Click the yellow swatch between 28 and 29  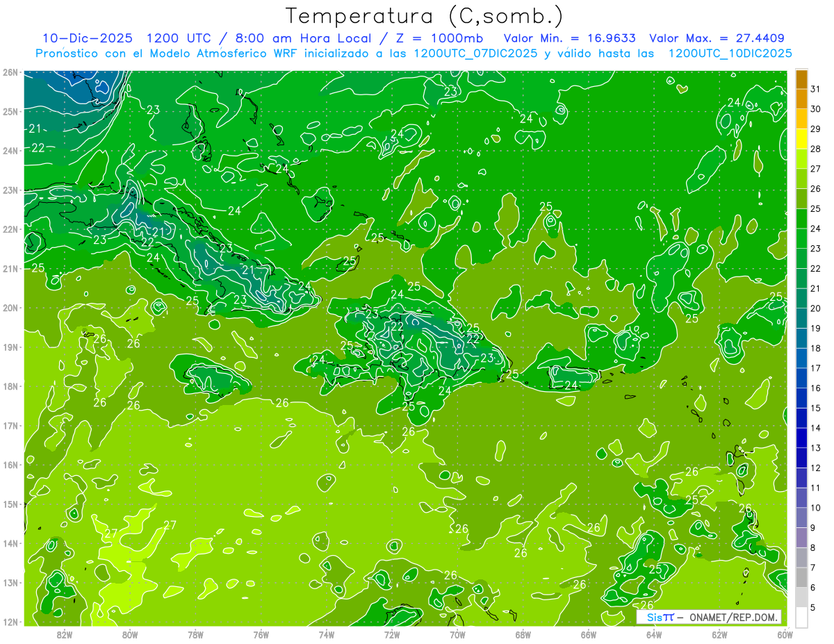[x=801, y=139]
